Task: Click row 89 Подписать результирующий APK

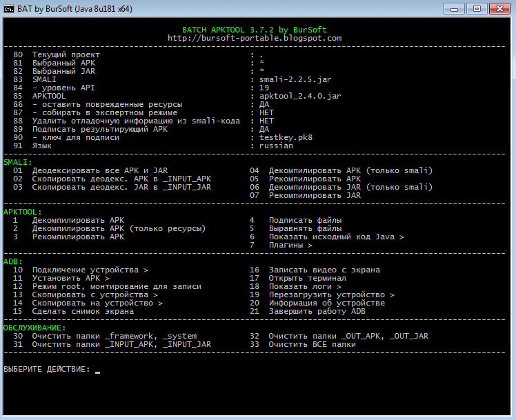Action: (x=141, y=129)
